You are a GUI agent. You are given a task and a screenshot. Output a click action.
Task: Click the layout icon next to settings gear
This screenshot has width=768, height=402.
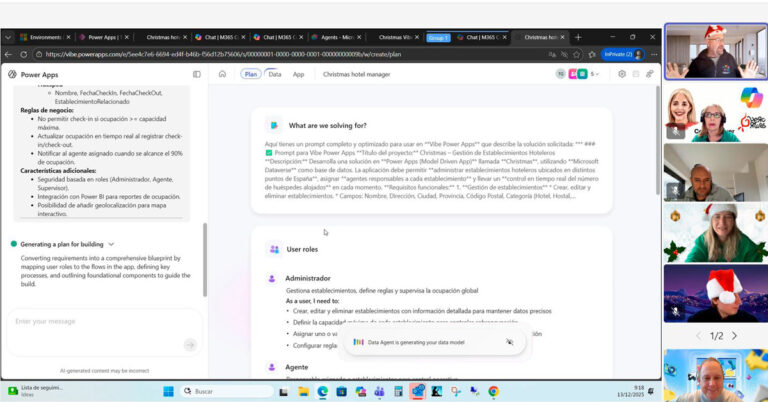(x=636, y=74)
